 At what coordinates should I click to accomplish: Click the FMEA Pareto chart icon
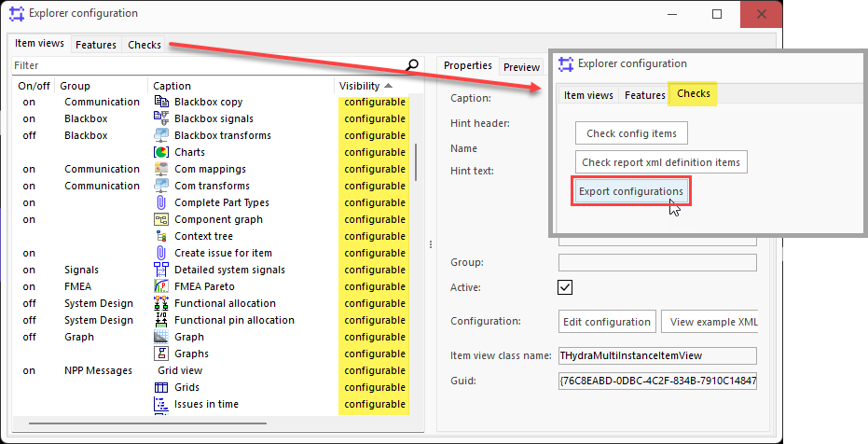pos(161,286)
